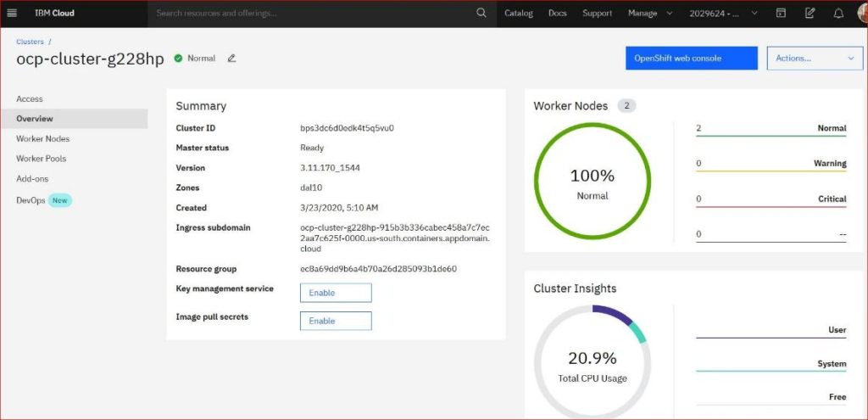868x420 pixels.
Task: Open the hamburger navigation menu
Action: [12, 14]
